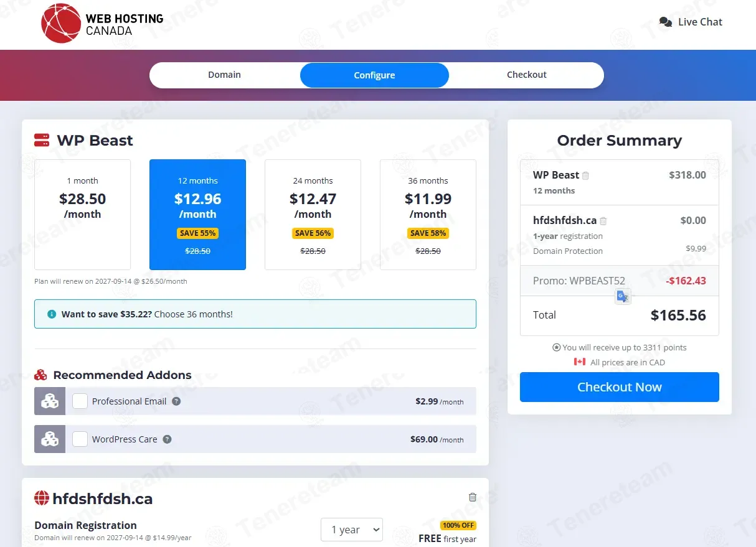
Task: Select the 24 months billing plan
Action: click(313, 215)
